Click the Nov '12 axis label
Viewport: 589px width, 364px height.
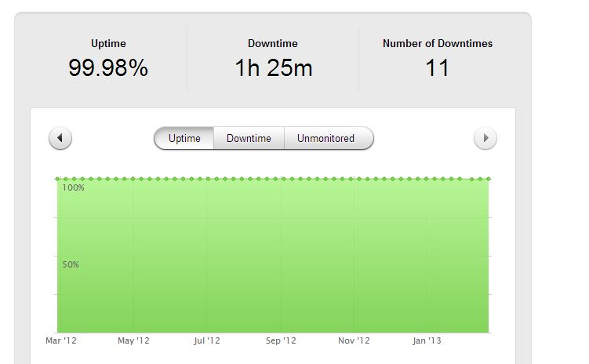[354, 340]
